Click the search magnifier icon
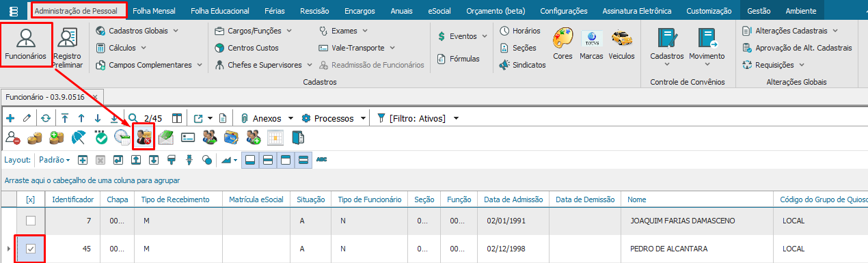Image resolution: width=868 pixels, height=263 pixels. (x=133, y=118)
